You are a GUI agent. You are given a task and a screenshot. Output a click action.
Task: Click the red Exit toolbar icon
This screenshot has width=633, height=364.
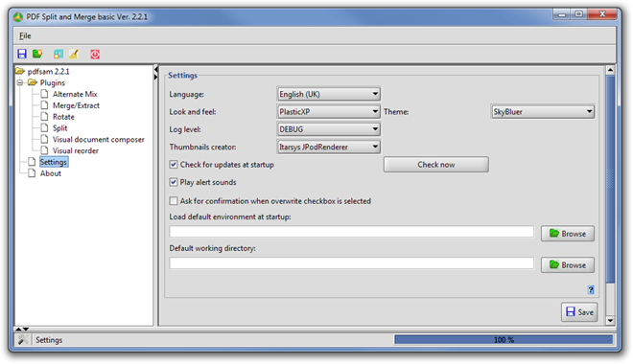(95, 54)
